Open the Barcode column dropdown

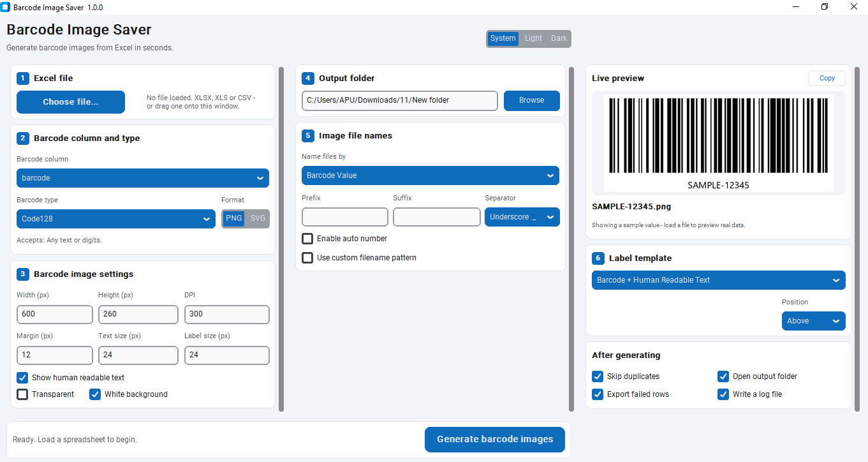(143, 178)
